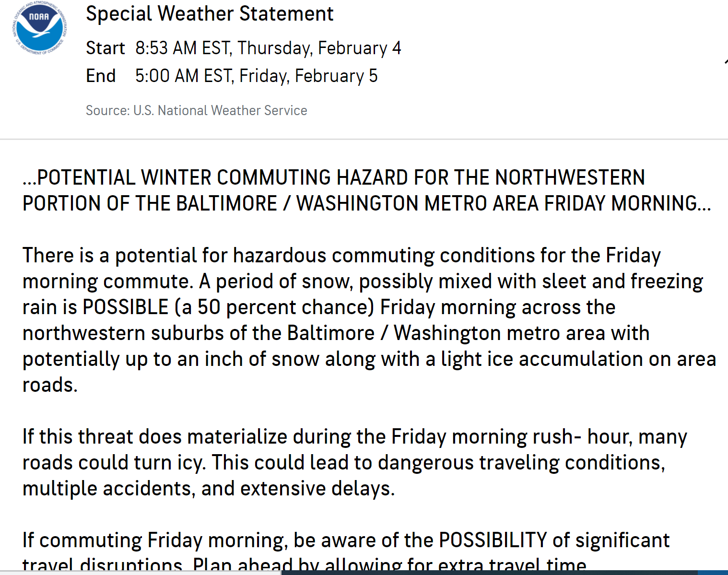
Task: Click the NOAA logo icon
Action: coord(39,29)
